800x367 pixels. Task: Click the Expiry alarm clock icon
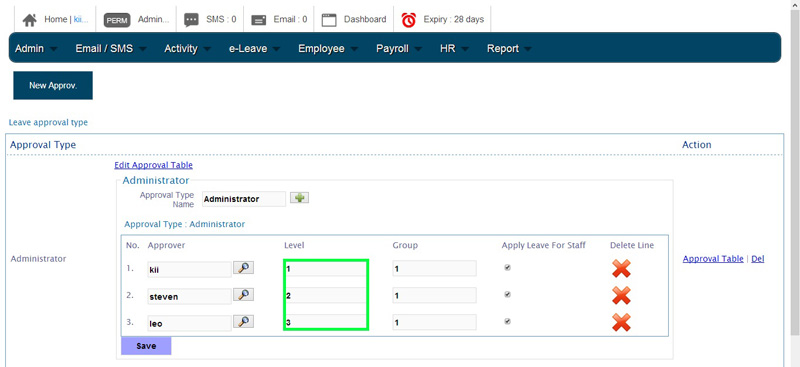409,20
